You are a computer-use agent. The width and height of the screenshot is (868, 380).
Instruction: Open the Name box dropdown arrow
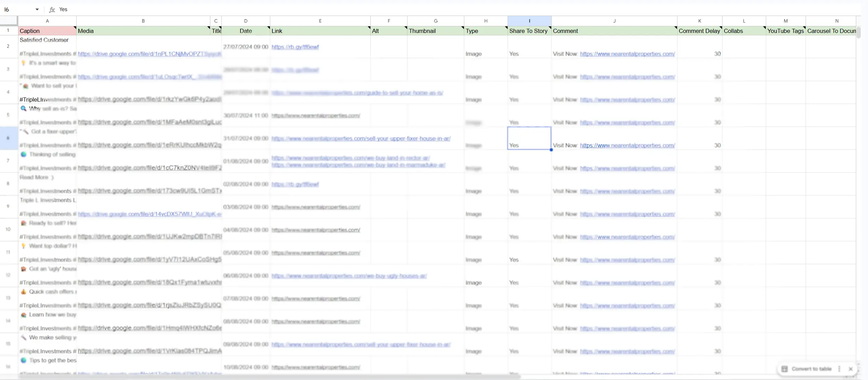(37, 9)
